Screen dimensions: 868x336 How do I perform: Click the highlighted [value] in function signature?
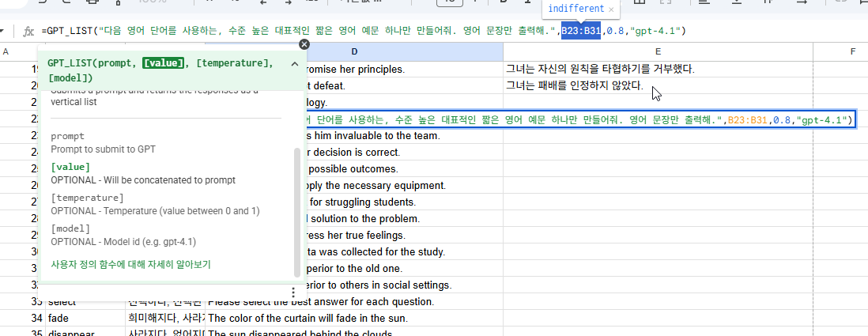(163, 63)
